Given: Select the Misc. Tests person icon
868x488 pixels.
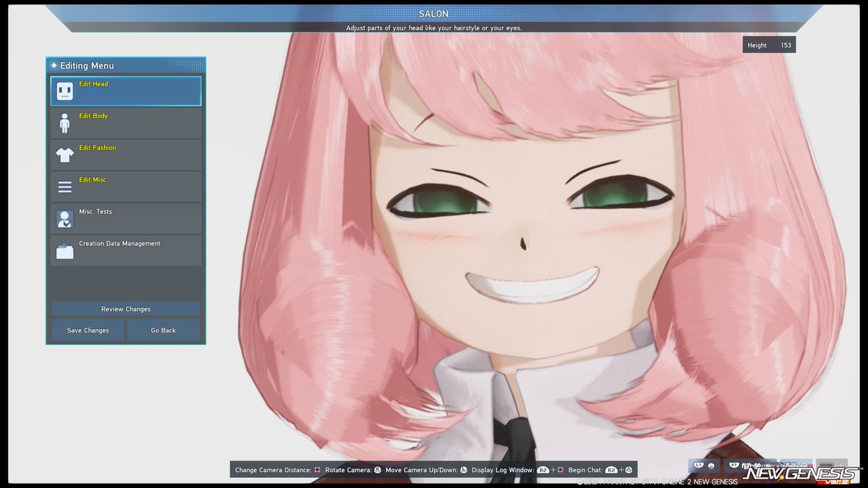Looking at the screenshot, I should [64, 219].
